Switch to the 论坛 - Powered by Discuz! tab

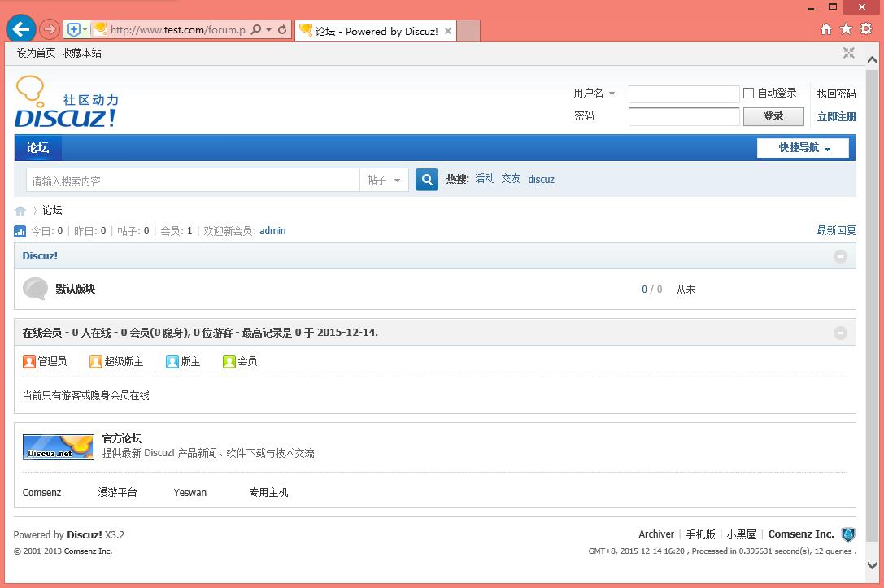tap(375, 31)
